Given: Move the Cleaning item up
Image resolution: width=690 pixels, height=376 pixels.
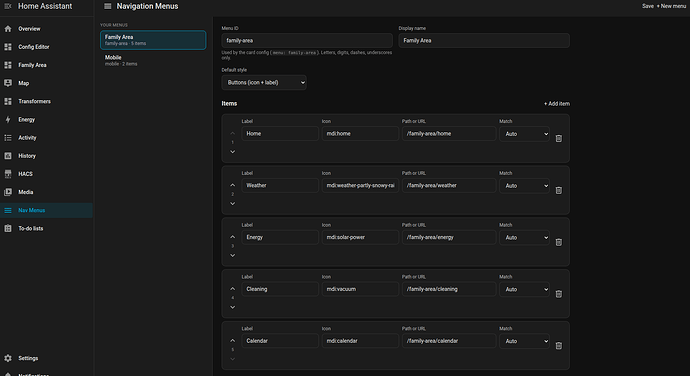Looking at the screenshot, I should coord(233,289).
